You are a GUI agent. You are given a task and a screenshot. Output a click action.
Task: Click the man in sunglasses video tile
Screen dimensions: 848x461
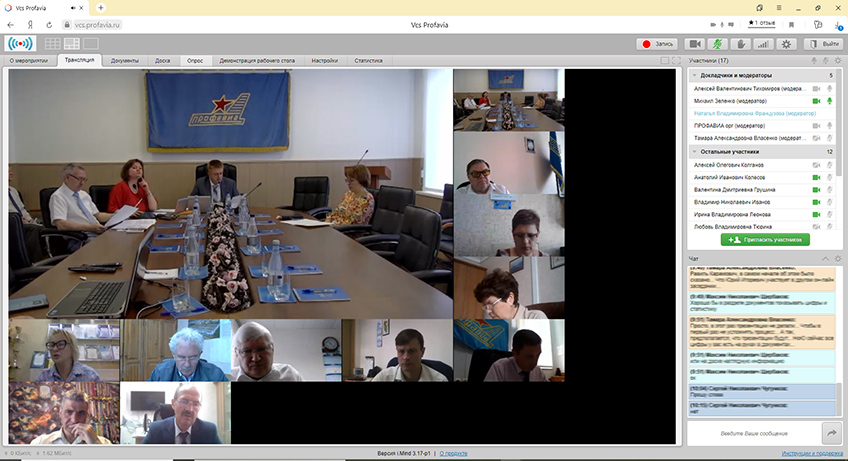[x=509, y=163]
